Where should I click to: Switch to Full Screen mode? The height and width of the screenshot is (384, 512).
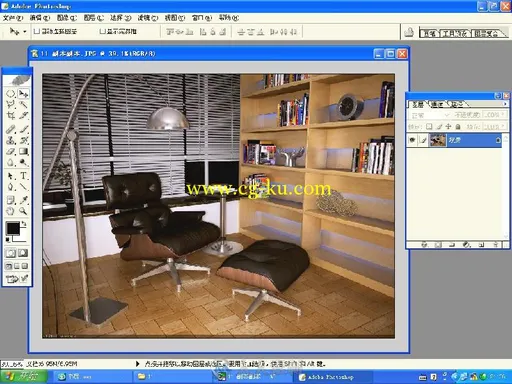[25, 266]
